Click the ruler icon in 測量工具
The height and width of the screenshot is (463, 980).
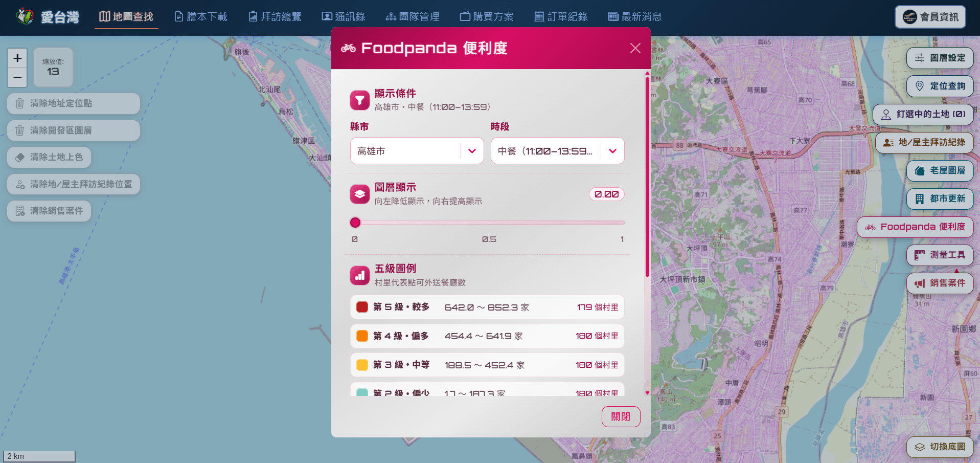click(x=920, y=255)
